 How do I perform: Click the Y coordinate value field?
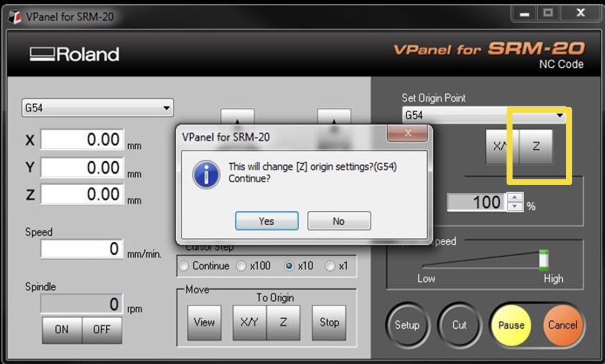82,167
